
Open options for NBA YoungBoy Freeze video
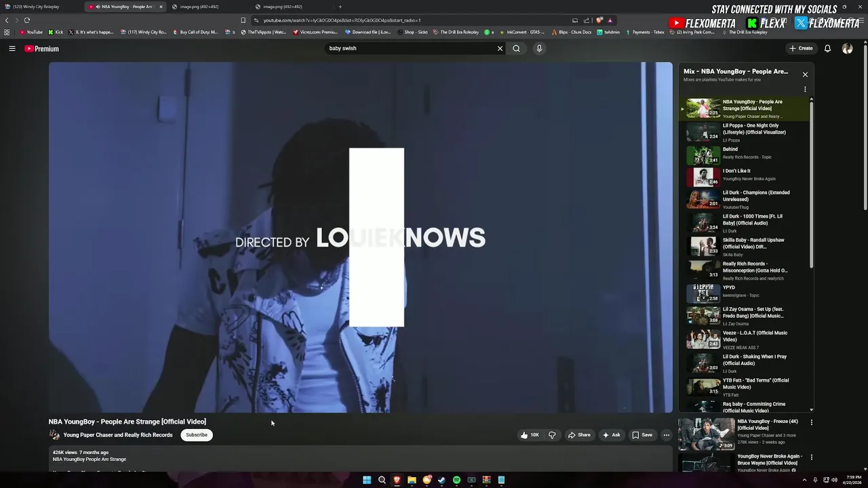click(x=811, y=422)
